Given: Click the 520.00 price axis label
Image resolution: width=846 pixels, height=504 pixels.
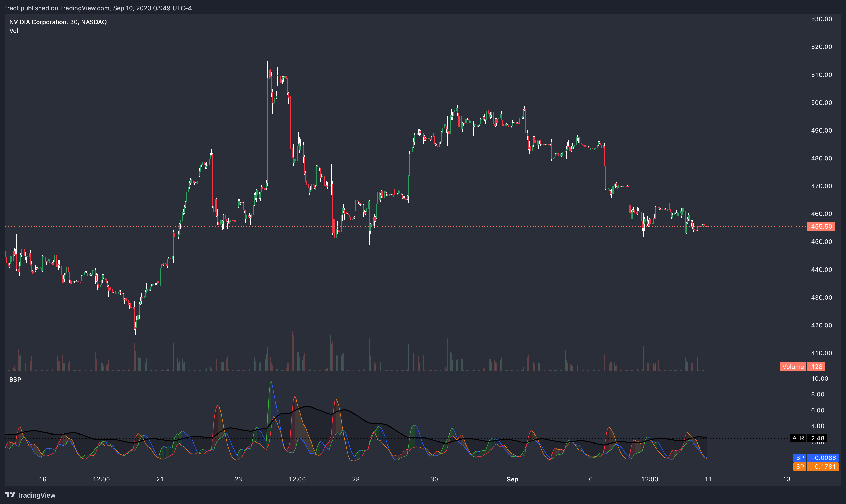Looking at the screenshot, I should (x=821, y=47).
